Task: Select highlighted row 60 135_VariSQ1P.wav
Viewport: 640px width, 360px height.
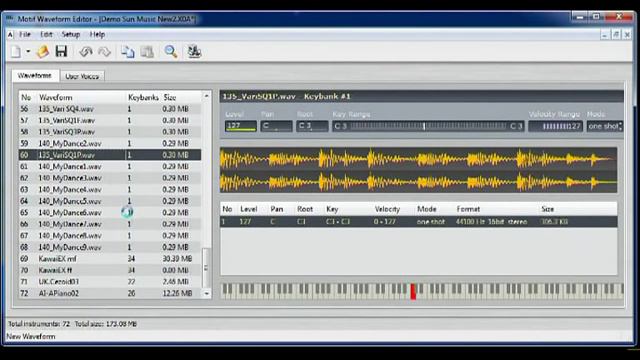Action: click(x=110, y=155)
